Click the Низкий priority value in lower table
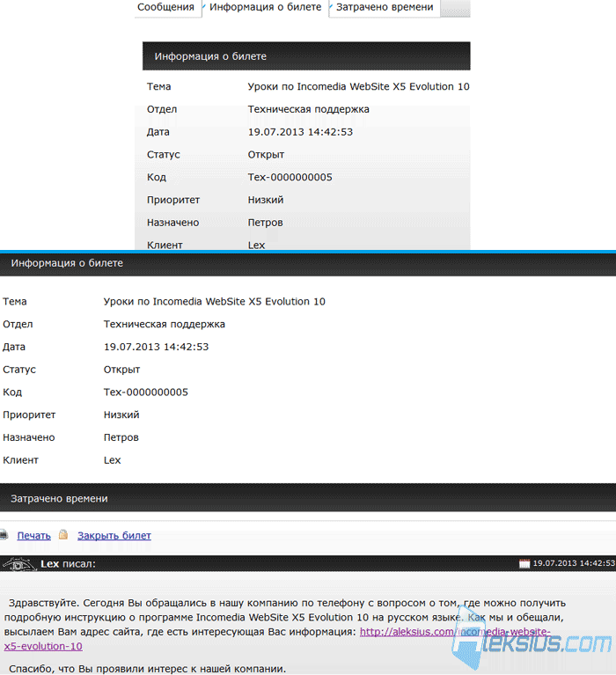Screen dimensions: 616x675 tap(121, 415)
